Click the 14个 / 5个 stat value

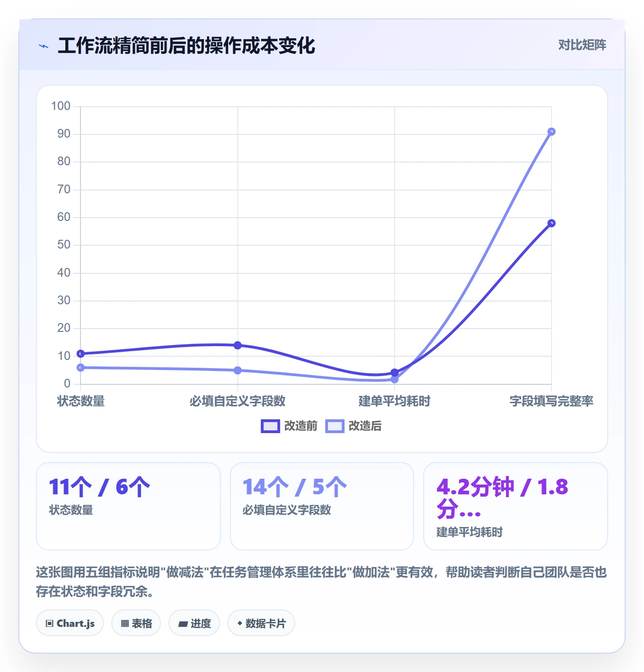click(x=295, y=487)
